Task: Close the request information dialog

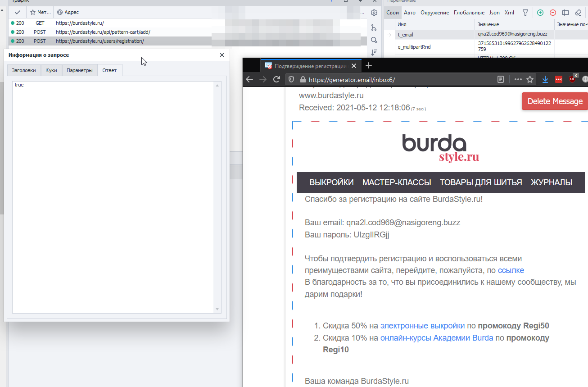Action: point(222,55)
